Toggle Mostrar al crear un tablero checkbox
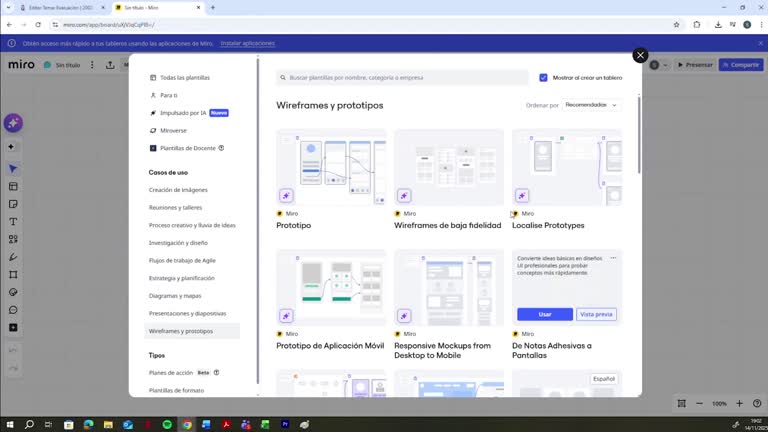Viewport: 768px width, 432px height. click(543, 77)
